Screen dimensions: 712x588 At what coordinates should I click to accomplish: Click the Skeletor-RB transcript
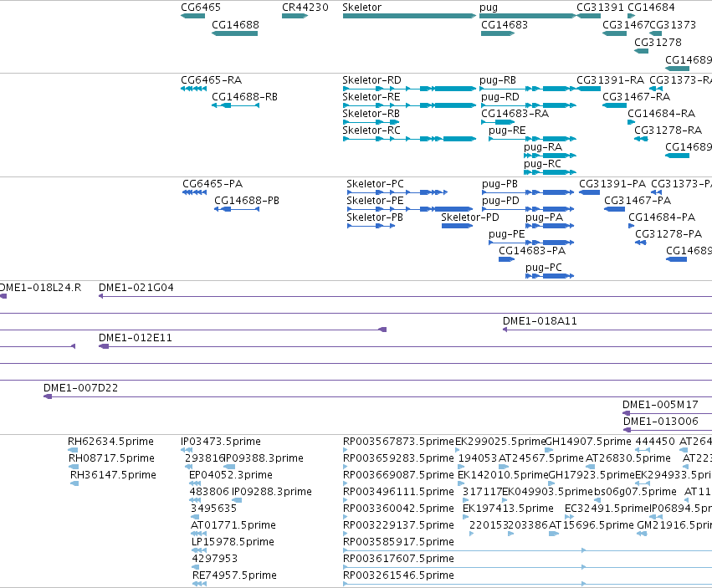coord(371,122)
